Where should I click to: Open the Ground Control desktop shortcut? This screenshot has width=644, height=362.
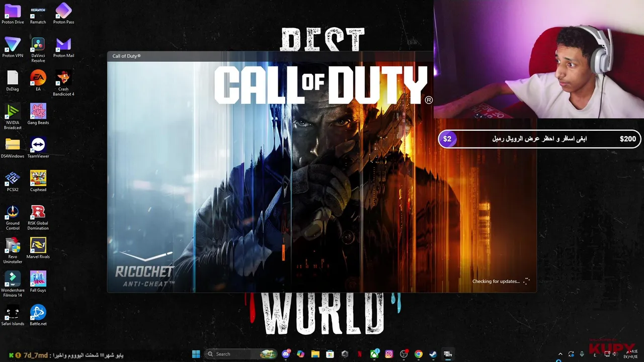13,217
